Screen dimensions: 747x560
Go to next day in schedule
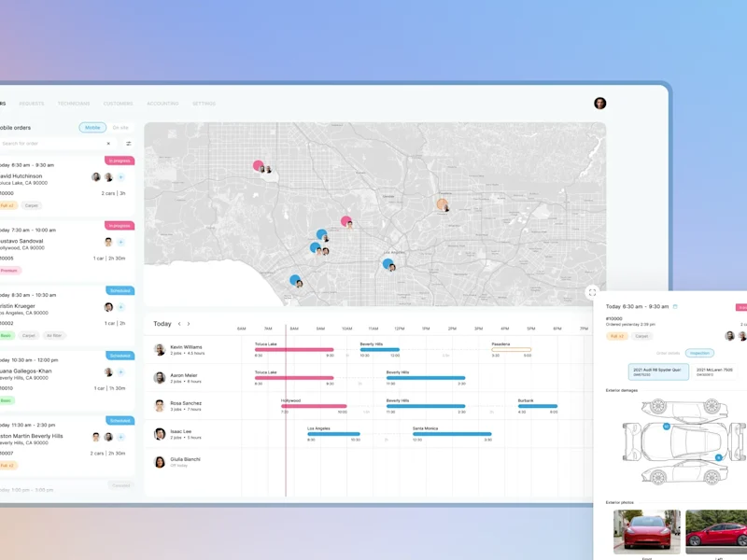tap(189, 324)
